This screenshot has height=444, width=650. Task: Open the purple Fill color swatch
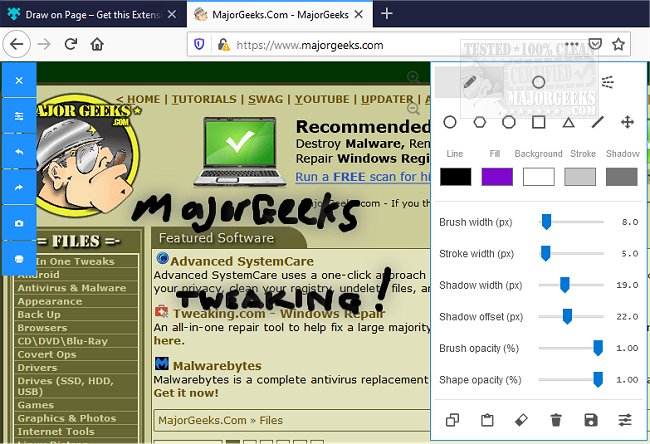[497, 177]
